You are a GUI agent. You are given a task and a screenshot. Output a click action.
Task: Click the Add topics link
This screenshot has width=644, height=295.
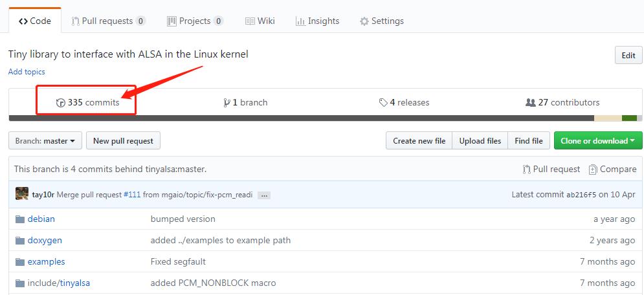(x=27, y=72)
